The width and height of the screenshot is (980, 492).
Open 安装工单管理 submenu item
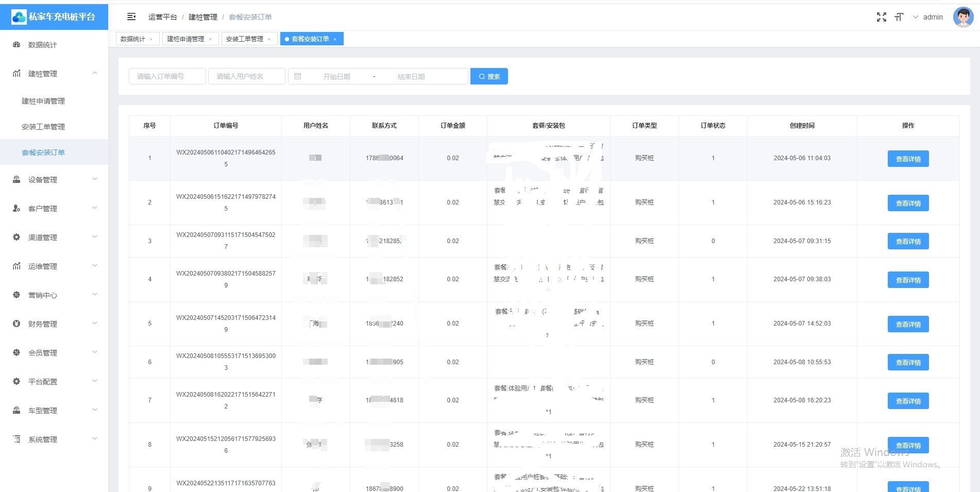click(54, 127)
